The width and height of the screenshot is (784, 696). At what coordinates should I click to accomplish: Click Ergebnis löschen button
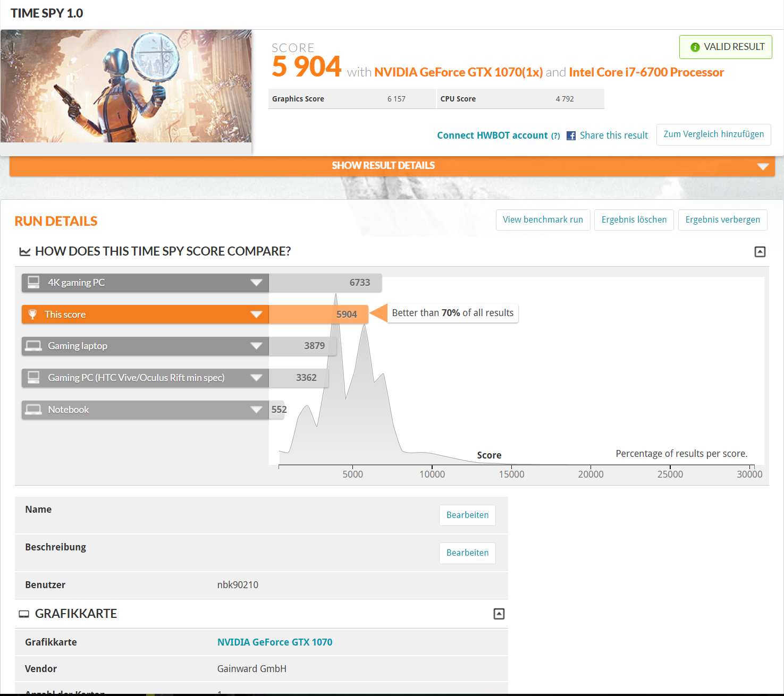(x=634, y=220)
